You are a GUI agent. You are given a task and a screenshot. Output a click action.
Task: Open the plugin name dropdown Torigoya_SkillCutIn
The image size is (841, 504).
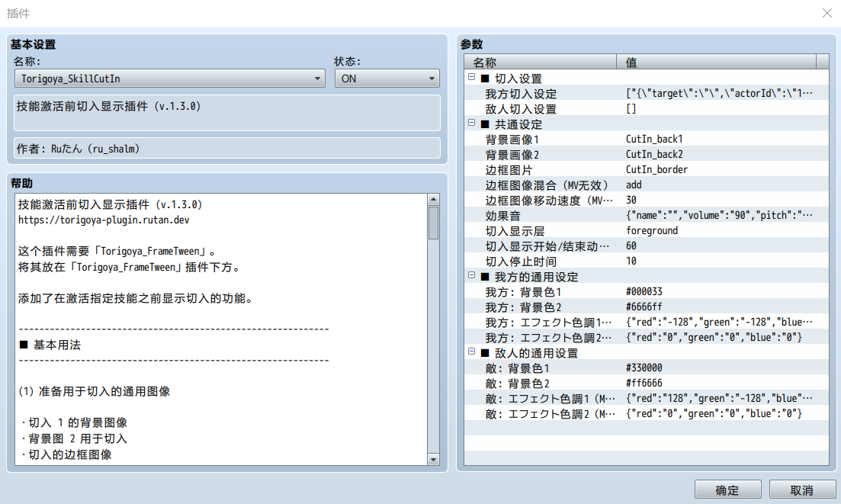pos(169,79)
